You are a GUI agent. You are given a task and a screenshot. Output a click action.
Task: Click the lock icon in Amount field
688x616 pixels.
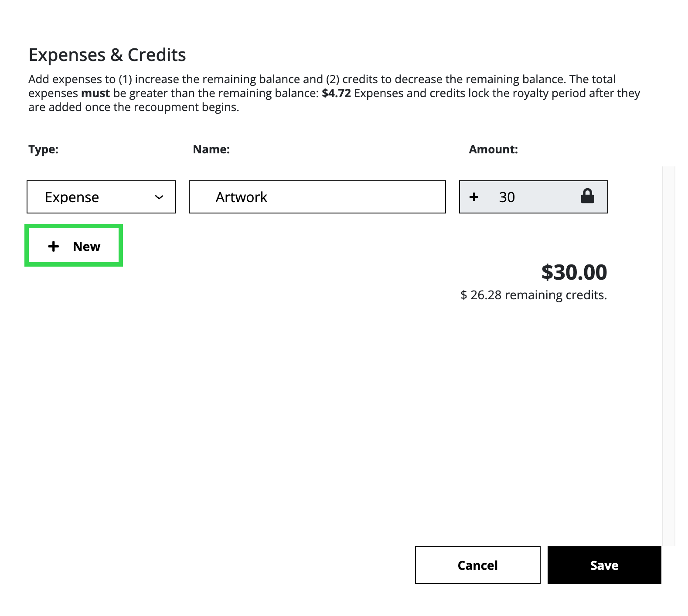587,196
